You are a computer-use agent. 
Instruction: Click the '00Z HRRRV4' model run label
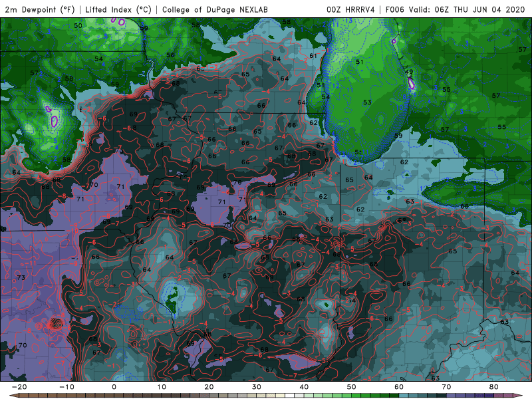350,10
